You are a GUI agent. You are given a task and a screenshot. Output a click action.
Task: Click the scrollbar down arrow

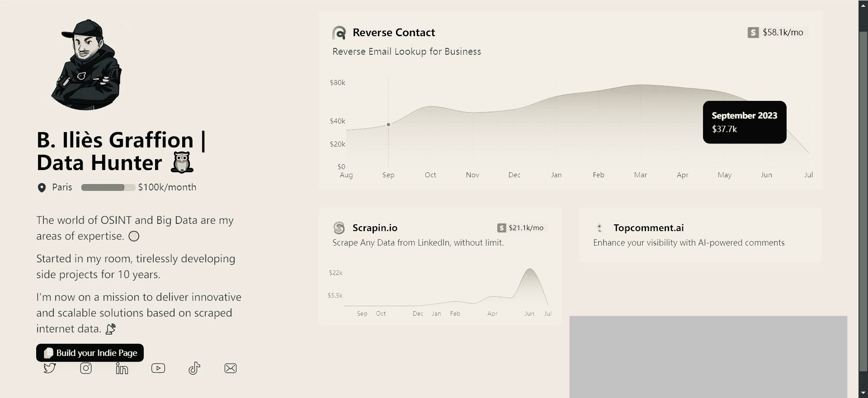[x=863, y=393]
